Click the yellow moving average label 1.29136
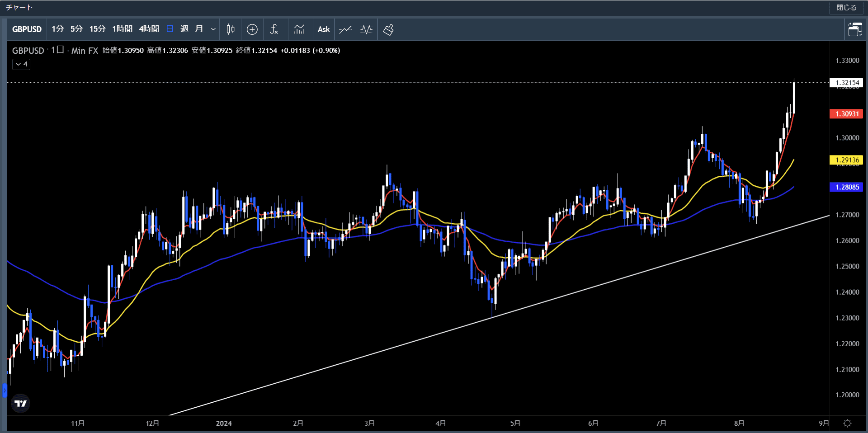The width and height of the screenshot is (868, 433). pyautogui.click(x=846, y=160)
